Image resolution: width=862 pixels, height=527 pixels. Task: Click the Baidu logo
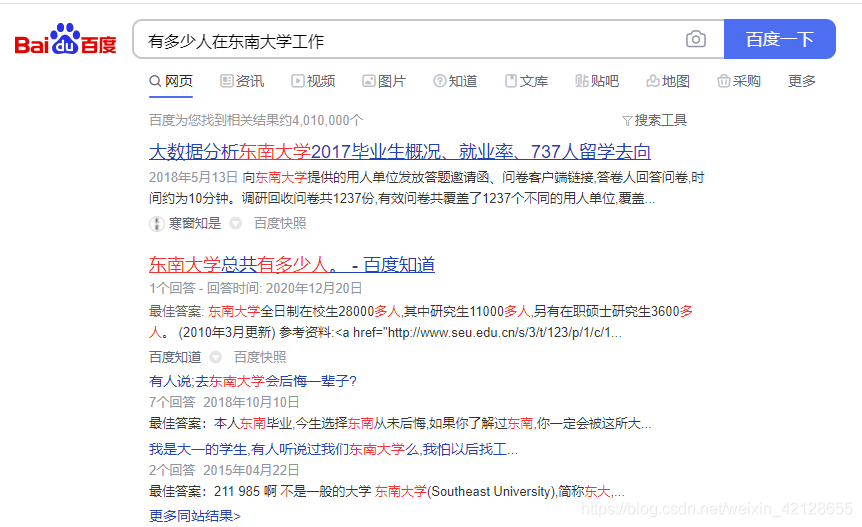(x=65, y=39)
